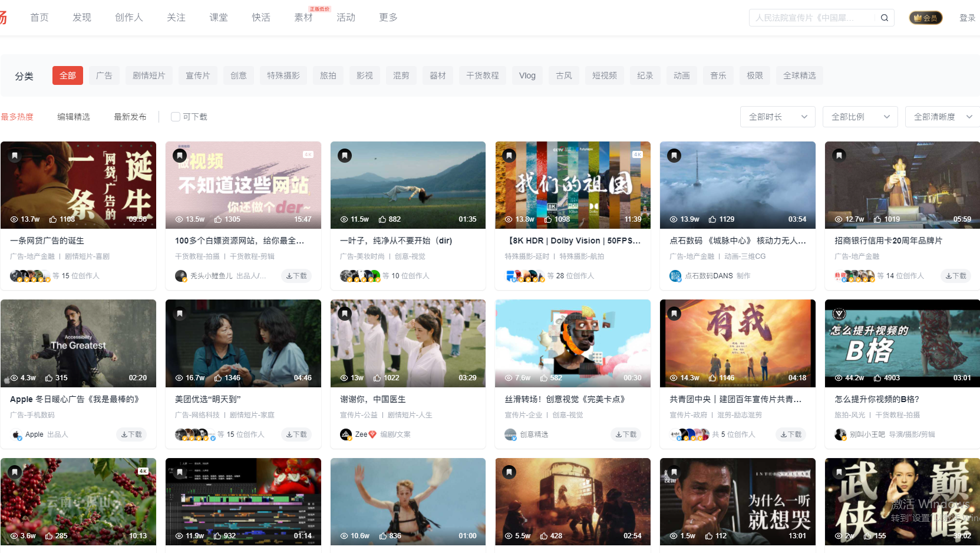The image size is (980, 553).
Task: Select the 编辑精选 sort option
Action: (74, 117)
